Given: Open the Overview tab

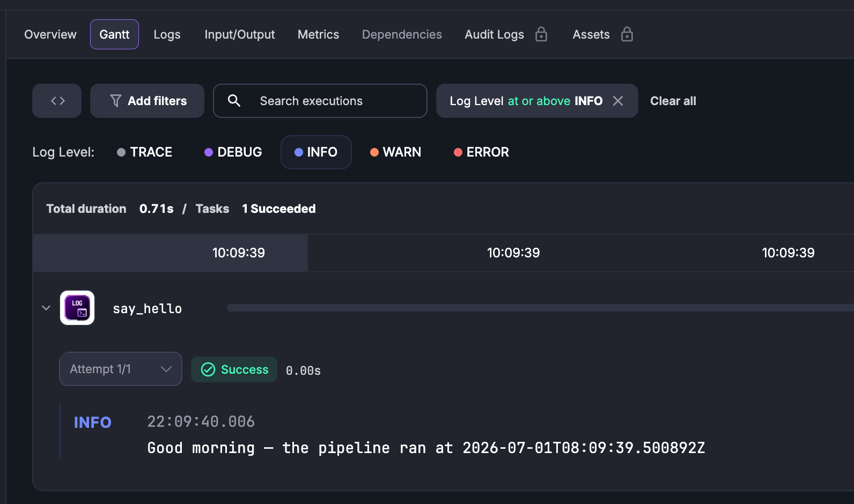Looking at the screenshot, I should tap(50, 34).
